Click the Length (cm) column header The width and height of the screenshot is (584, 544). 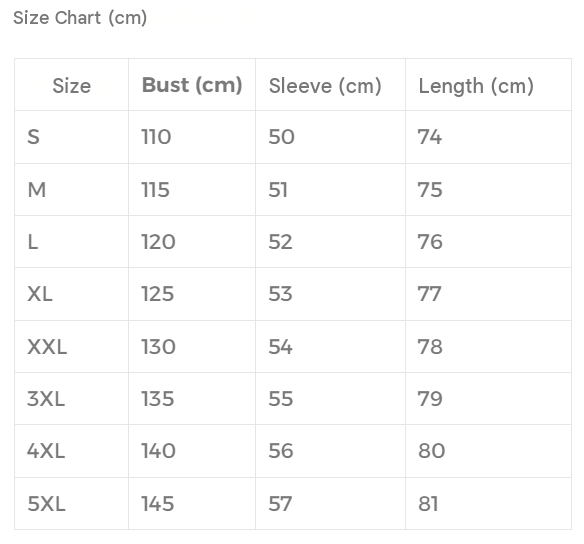click(476, 86)
